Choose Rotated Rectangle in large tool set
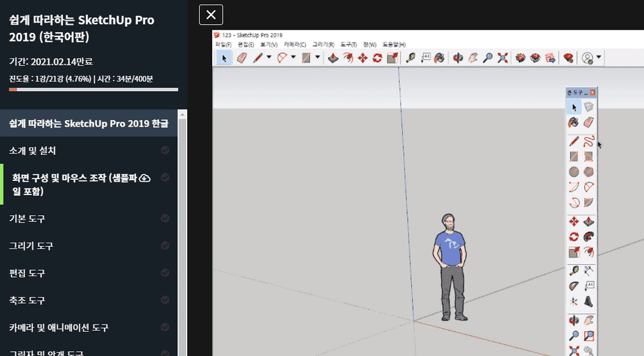The height and width of the screenshot is (356, 644). point(588,156)
